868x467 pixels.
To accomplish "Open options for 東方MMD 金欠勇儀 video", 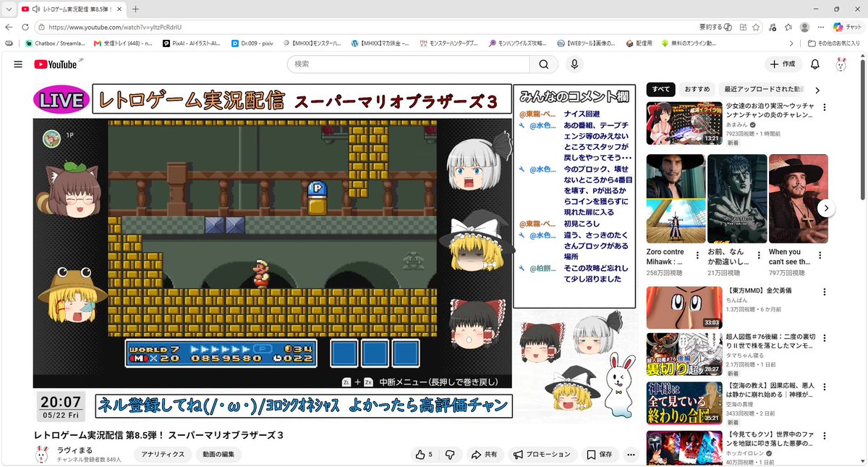I will tap(824, 292).
